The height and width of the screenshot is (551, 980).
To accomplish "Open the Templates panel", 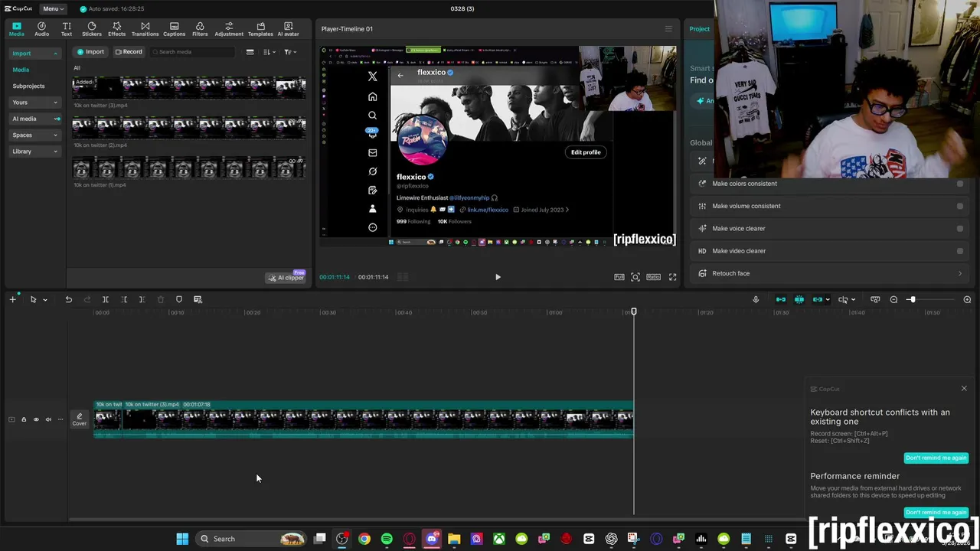I will (260, 29).
